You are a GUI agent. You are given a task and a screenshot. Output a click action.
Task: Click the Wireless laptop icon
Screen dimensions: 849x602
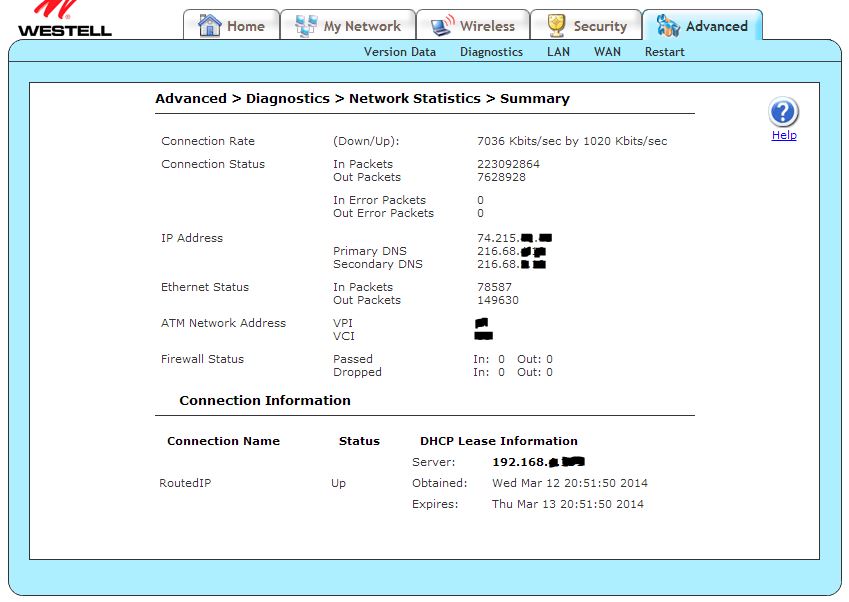tap(442, 25)
